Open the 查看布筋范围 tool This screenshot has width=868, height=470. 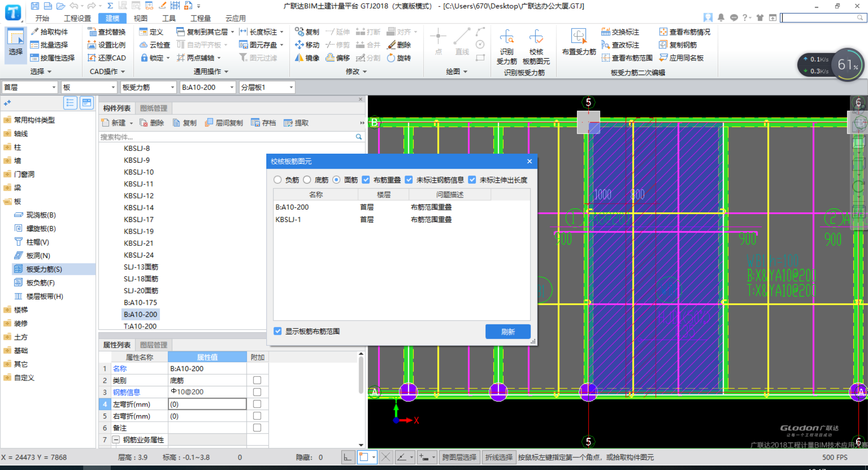[x=627, y=58]
